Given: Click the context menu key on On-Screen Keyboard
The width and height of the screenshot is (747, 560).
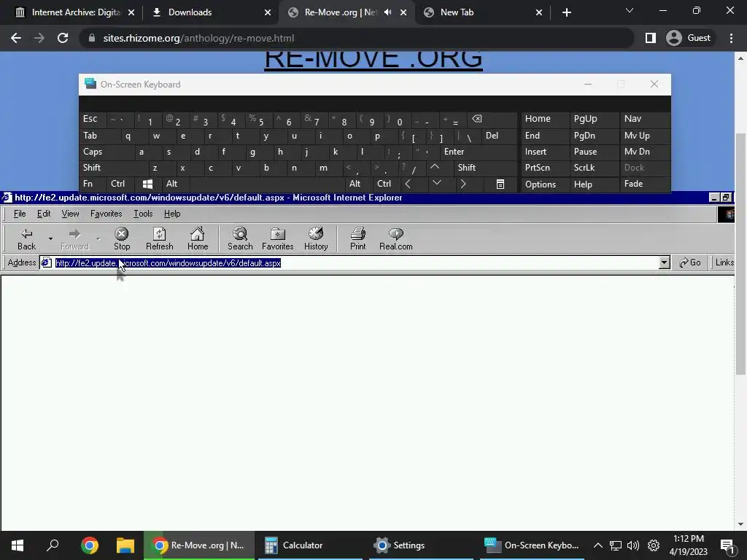Looking at the screenshot, I should click(500, 184).
